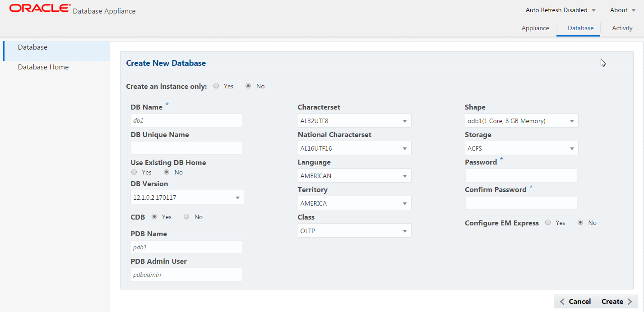Click the Characterset label
The image size is (644, 312).
[x=319, y=107]
